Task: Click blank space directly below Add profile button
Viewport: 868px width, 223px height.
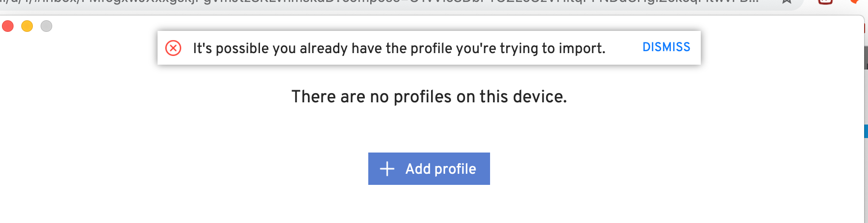Action: coord(429,205)
